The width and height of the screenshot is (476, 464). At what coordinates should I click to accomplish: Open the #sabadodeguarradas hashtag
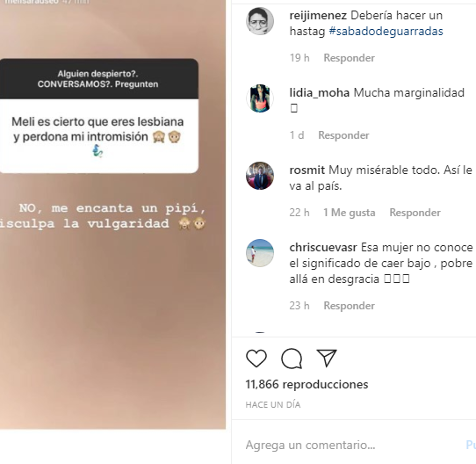point(386,31)
